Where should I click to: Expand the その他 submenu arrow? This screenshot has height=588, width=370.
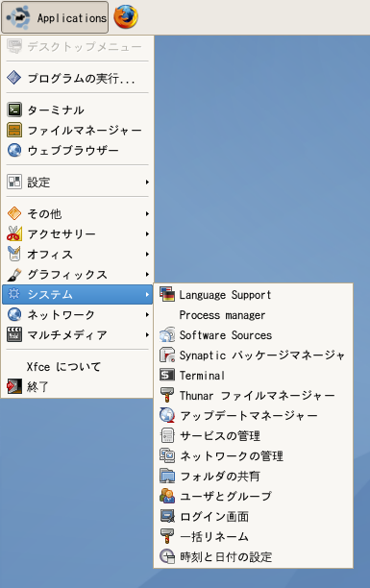pos(147,213)
